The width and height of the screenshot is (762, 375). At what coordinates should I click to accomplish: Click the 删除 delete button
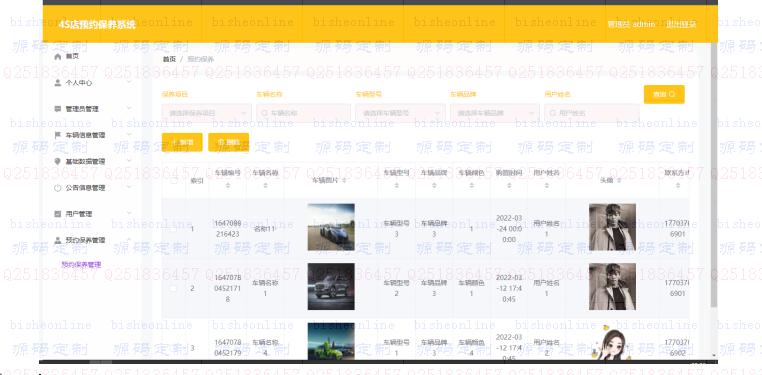(228, 142)
